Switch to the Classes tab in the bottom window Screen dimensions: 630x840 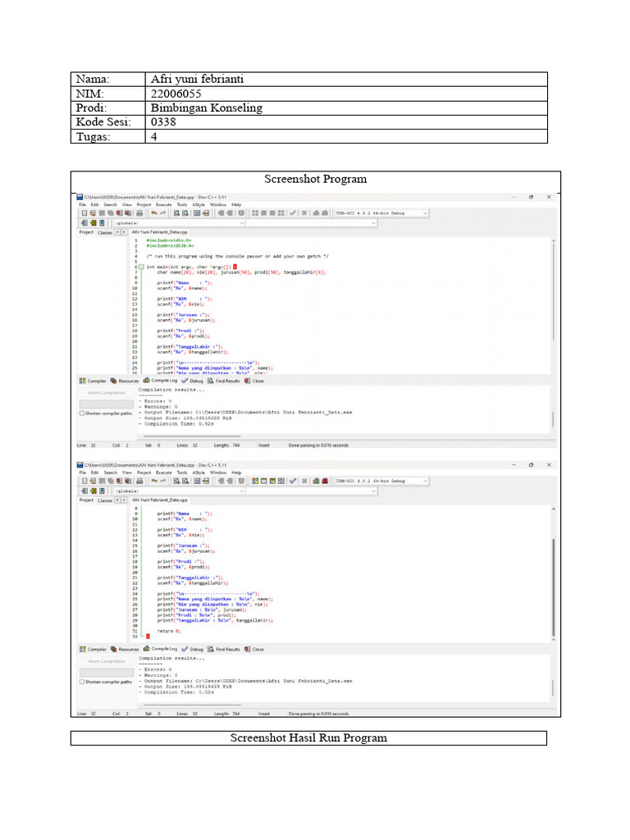tap(105, 500)
